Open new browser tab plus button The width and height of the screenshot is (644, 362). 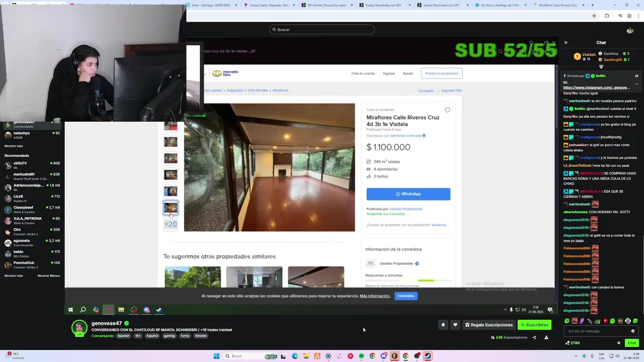click(592, 5)
